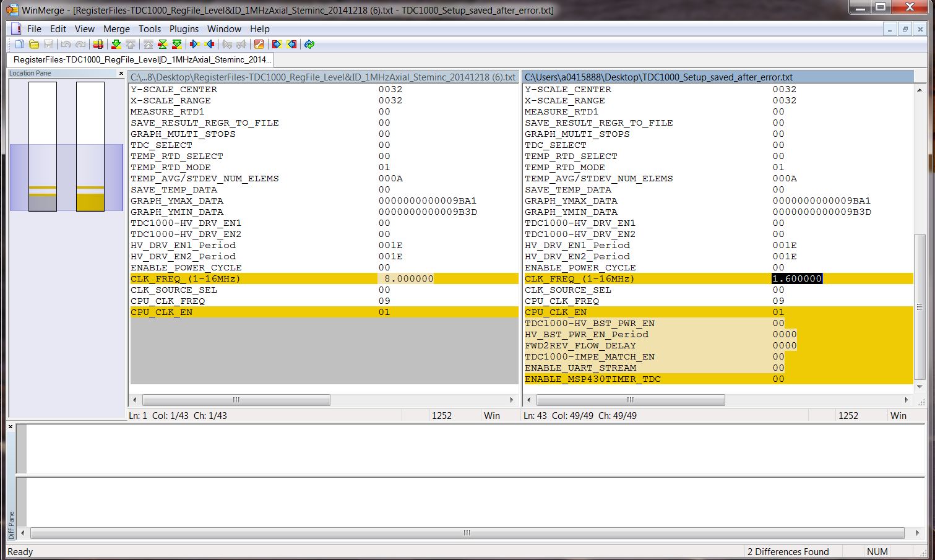The height and width of the screenshot is (560, 935).
Task: Refresh the comparison with green arrows
Action: point(309,44)
